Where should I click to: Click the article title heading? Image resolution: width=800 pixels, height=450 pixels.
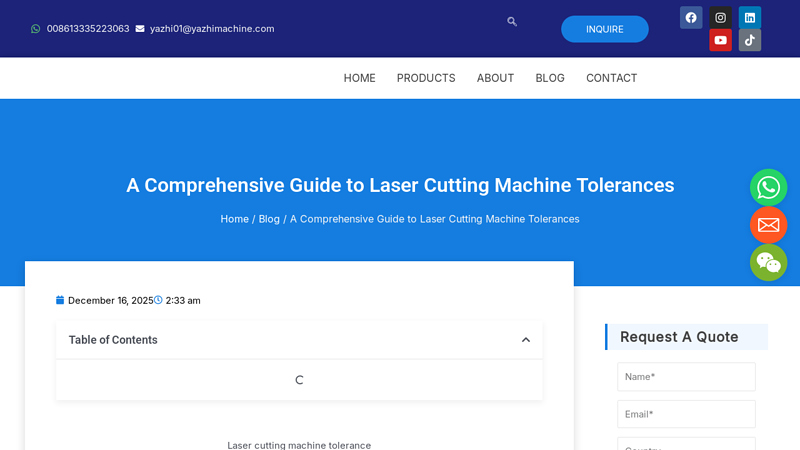point(400,185)
